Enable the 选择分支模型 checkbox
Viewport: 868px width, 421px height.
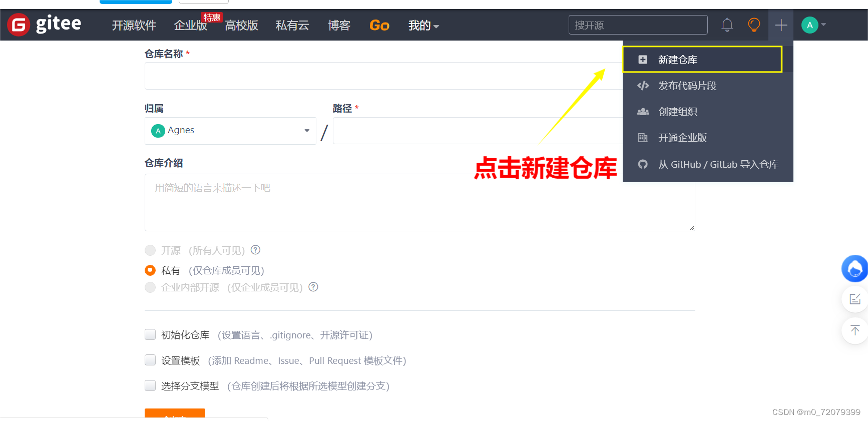[x=150, y=385]
